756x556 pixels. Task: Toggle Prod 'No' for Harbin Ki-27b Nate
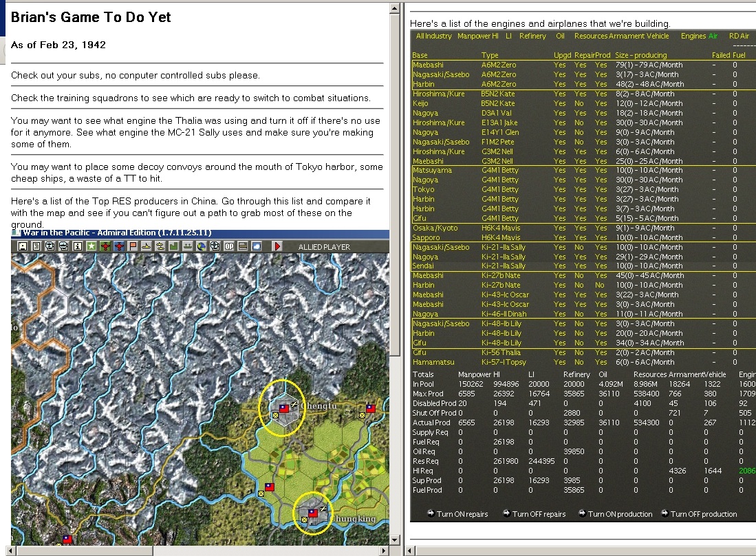pos(599,285)
